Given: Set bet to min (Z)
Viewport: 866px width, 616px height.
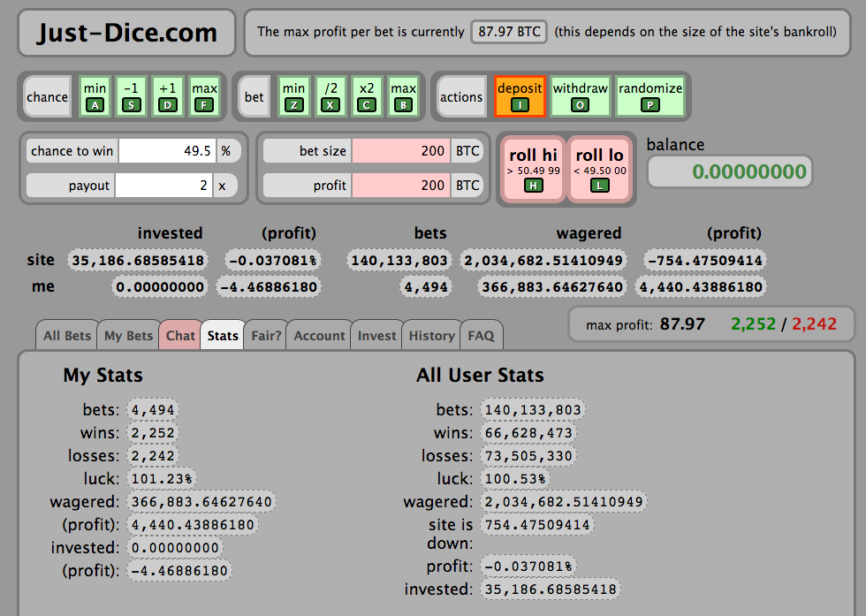Looking at the screenshot, I should (293, 96).
